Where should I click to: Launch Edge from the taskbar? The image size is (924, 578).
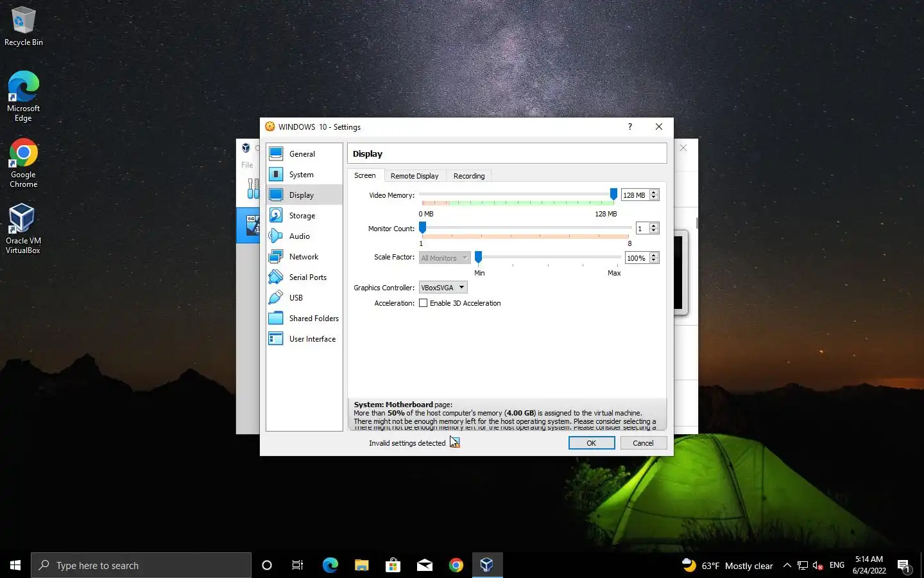point(330,565)
